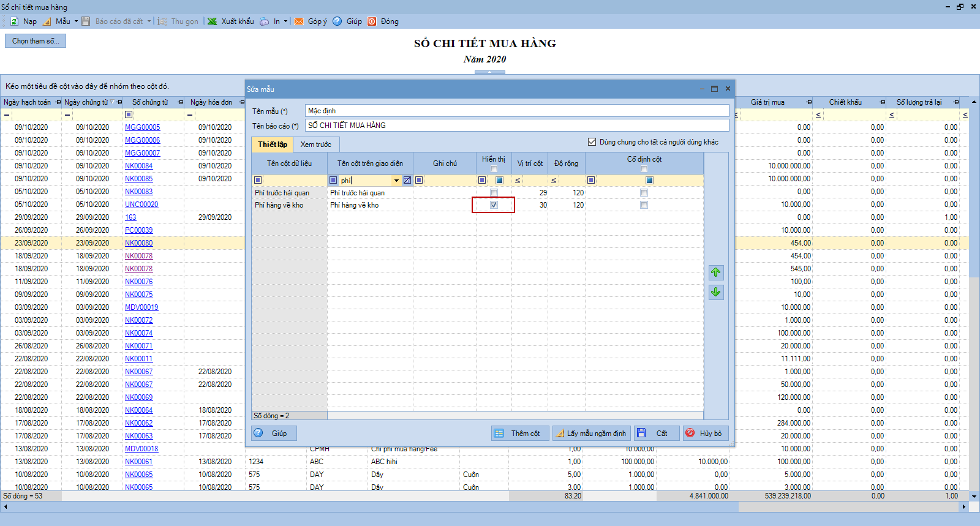Move selected column down with green arrow

tap(716, 292)
